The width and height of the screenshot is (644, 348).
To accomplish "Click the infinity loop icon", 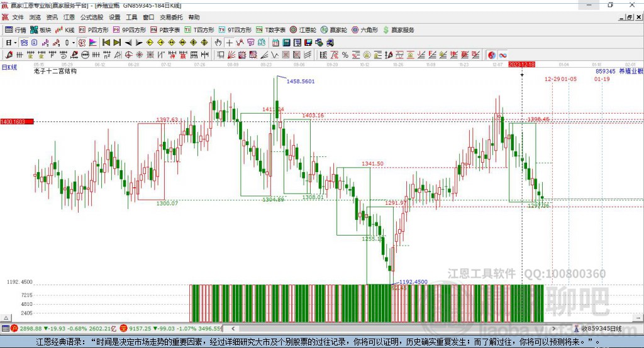I will pyautogui.click(x=502, y=55).
